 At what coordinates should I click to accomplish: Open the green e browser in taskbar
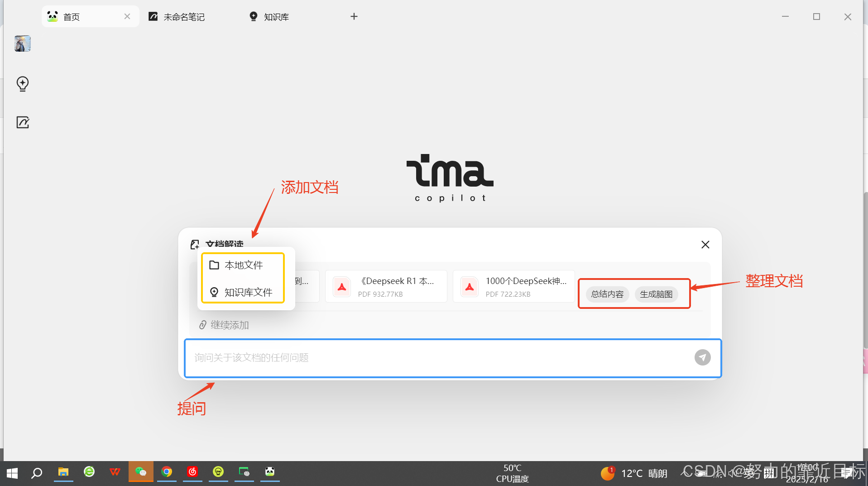pos(89,472)
